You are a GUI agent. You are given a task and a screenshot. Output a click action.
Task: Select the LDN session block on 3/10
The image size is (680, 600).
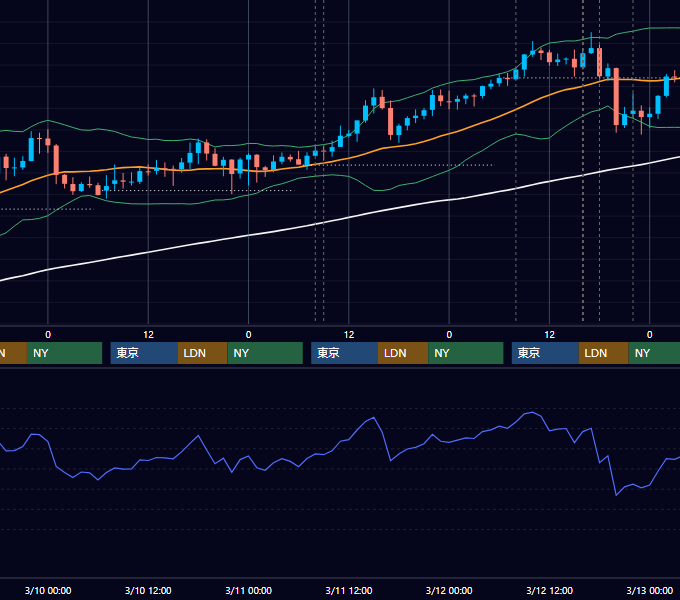[x=203, y=353]
